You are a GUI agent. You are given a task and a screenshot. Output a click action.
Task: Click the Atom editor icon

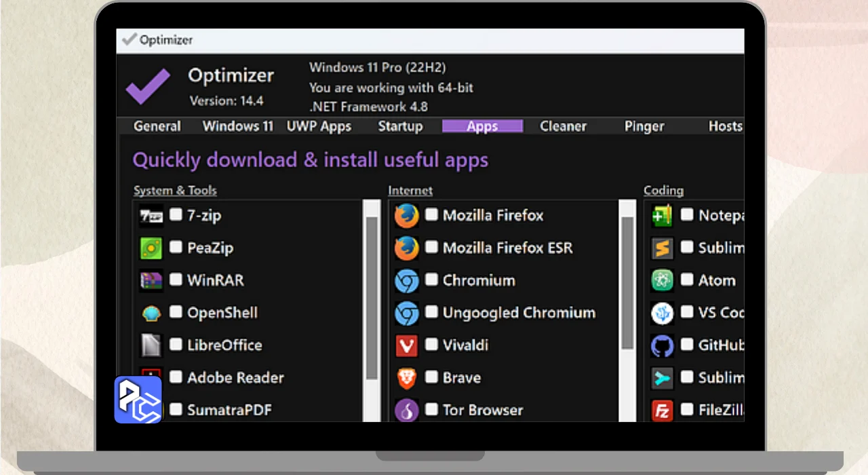[x=662, y=280]
